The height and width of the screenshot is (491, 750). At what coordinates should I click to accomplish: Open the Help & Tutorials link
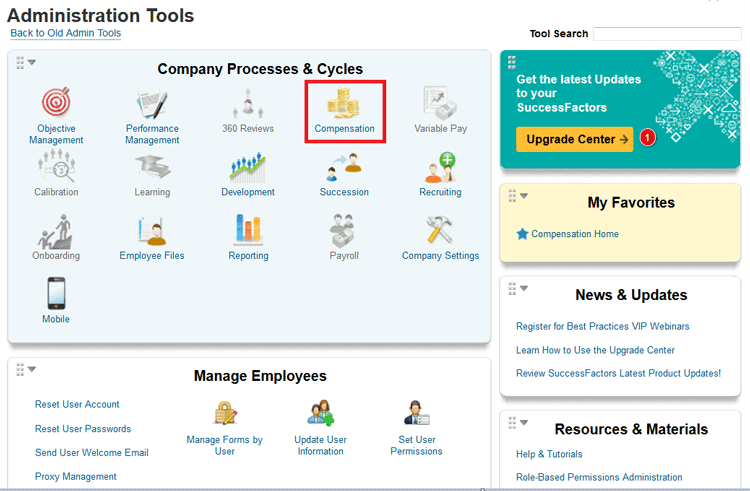pyautogui.click(x=549, y=454)
